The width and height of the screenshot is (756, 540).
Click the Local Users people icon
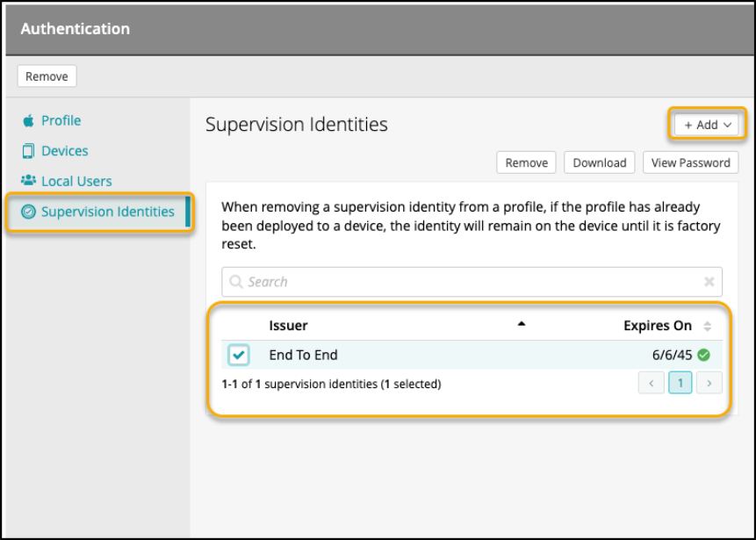click(29, 181)
